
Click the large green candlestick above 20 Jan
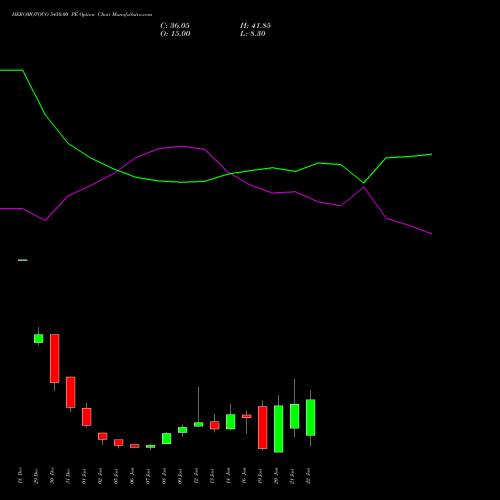point(279,429)
